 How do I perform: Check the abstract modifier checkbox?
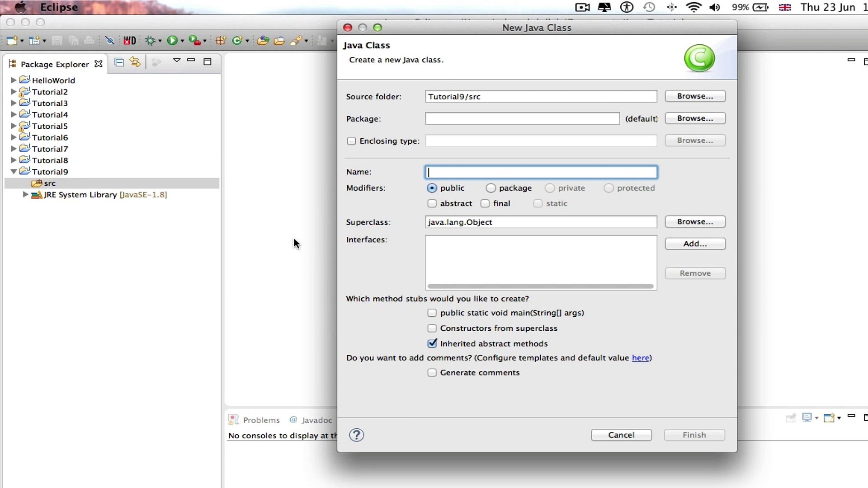point(432,203)
